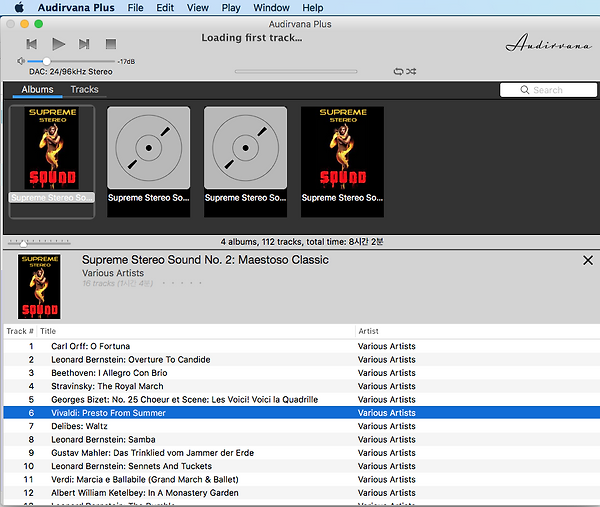Minimize the window with yellow button

pyautogui.click(x=24, y=24)
